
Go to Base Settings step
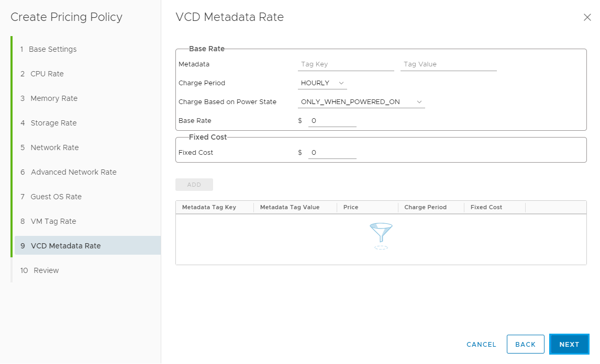[x=52, y=49]
